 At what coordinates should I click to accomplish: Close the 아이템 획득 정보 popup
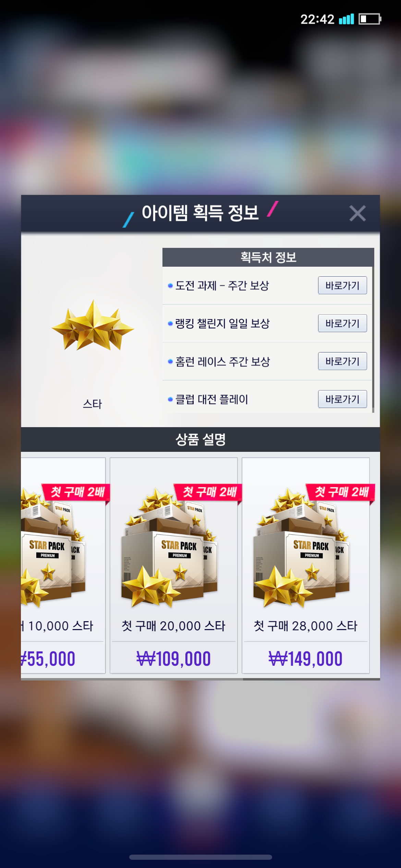point(357,213)
